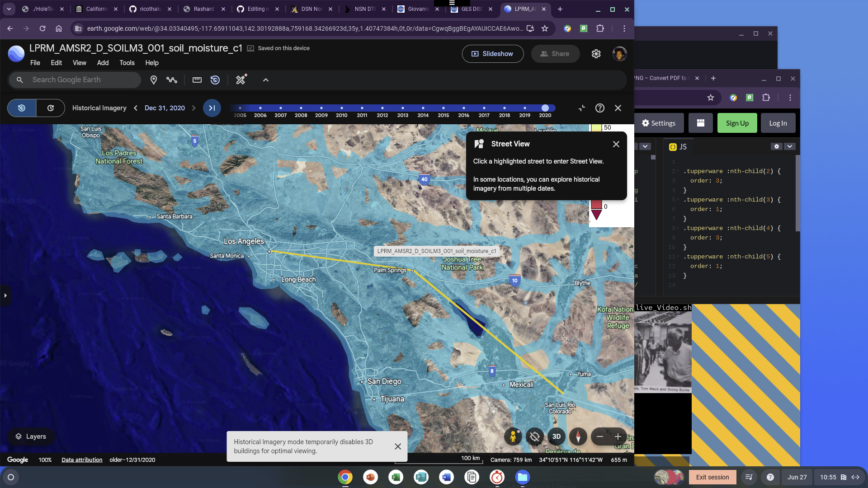Select the 2015 marker on the timeline
This screenshot has width=868, height=488.
click(x=443, y=108)
